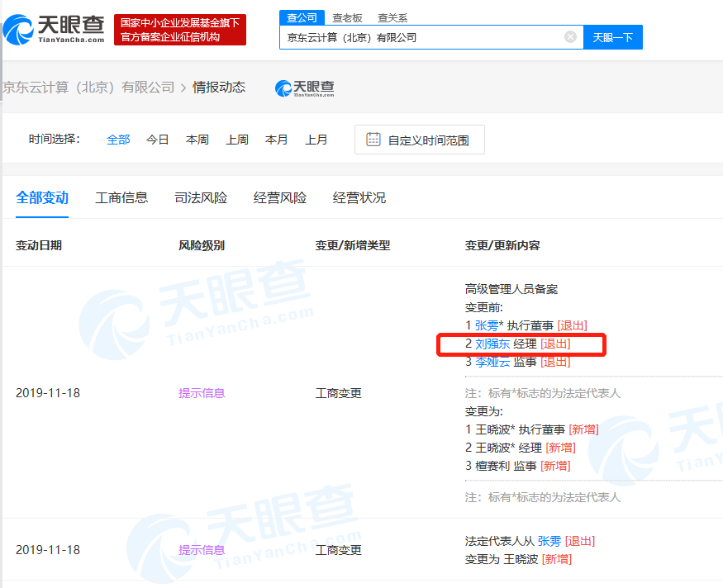Click into the company search input field
723x588 pixels.
pyautogui.click(x=421, y=37)
